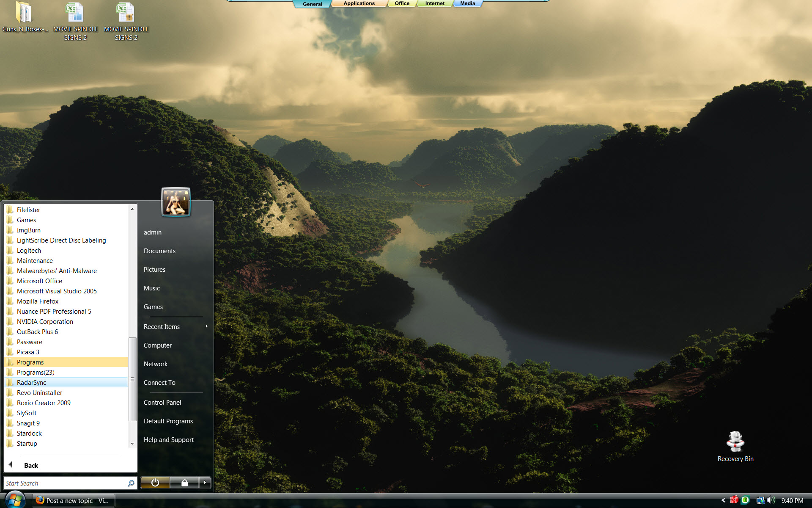
Task: Expand the SlySoft folder
Action: (66, 413)
